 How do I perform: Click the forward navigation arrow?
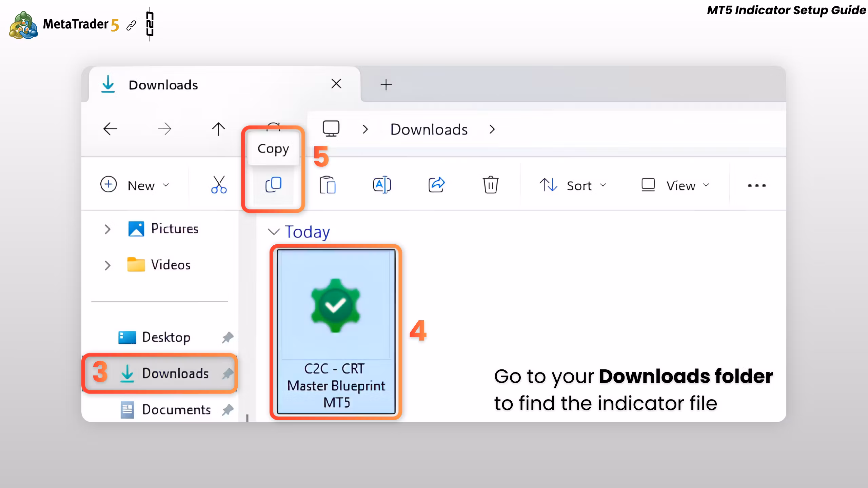164,129
